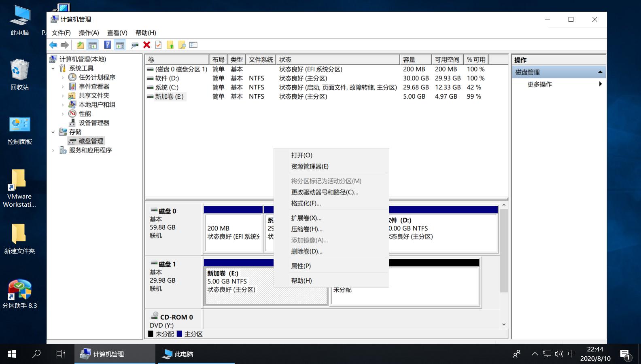This screenshot has width=641, height=364.
Task: Click the red X delete toolbar icon
Action: pos(146,45)
